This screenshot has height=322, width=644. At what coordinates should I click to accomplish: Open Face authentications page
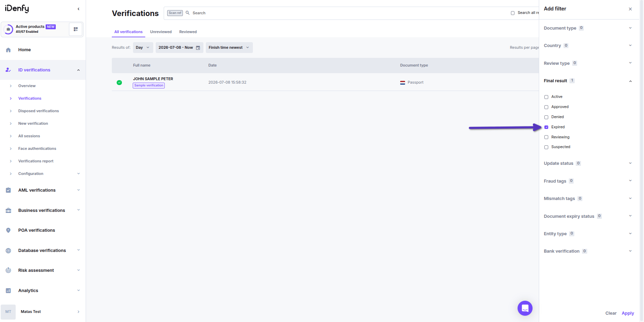coord(37,148)
